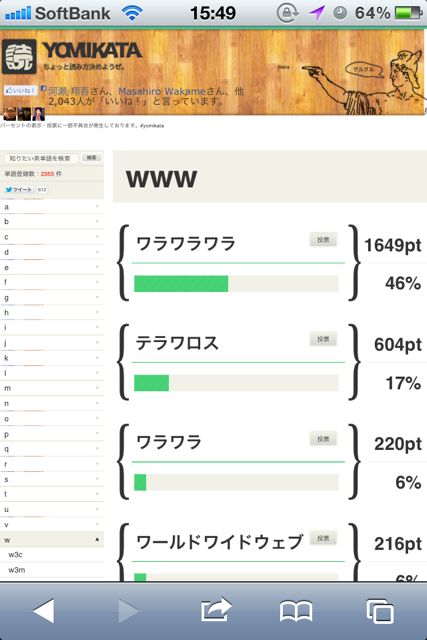The width and height of the screenshot is (427, 640).
Task: Open the Safari bookmarks book icon
Action: click(x=296, y=611)
